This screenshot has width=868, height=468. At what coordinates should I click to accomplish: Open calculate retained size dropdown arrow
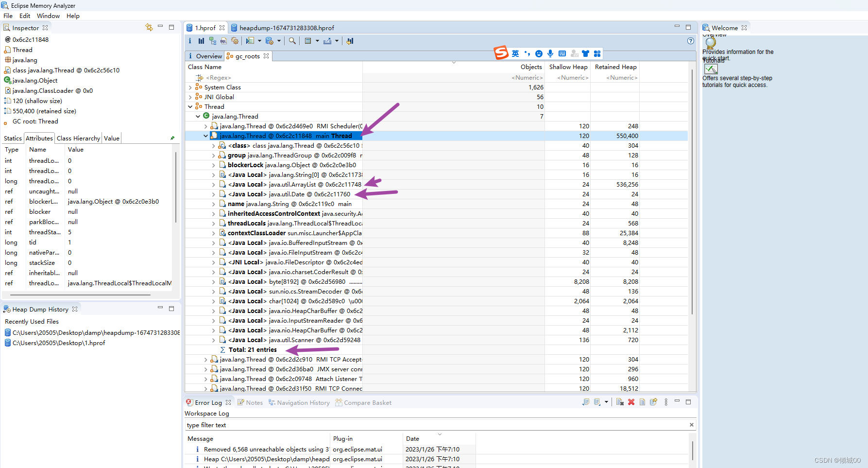tap(317, 41)
